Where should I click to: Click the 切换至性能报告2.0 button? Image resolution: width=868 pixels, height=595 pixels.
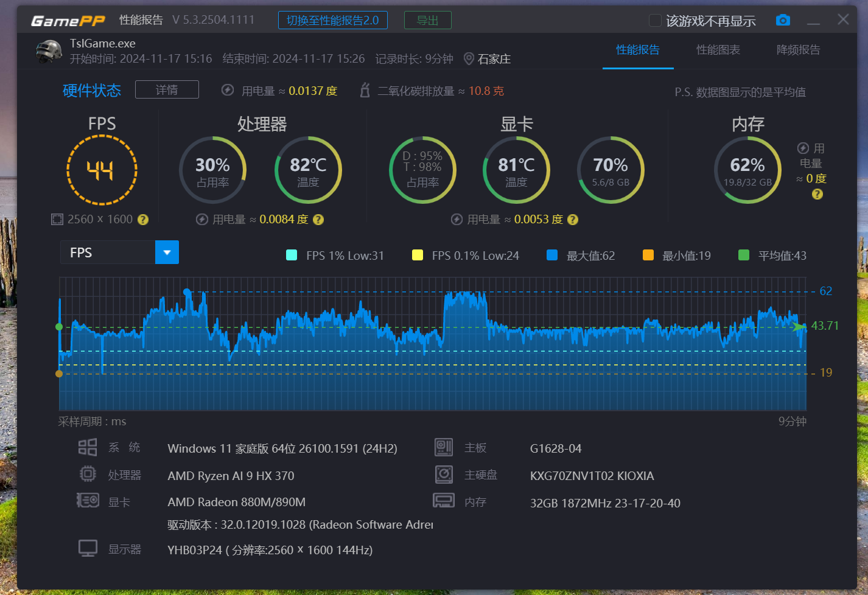333,20
